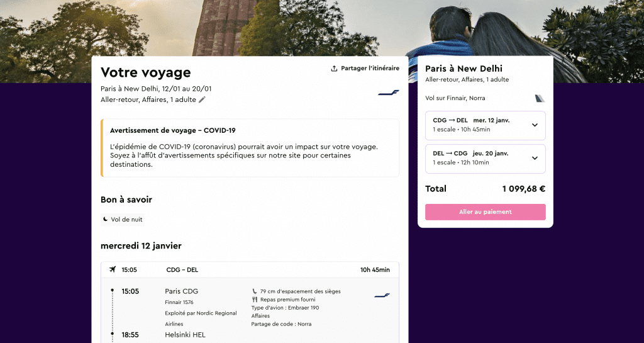This screenshot has height=343, width=644.
Task: Click 'Partage de code : Norra' text
Action: [x=281, y=324]
